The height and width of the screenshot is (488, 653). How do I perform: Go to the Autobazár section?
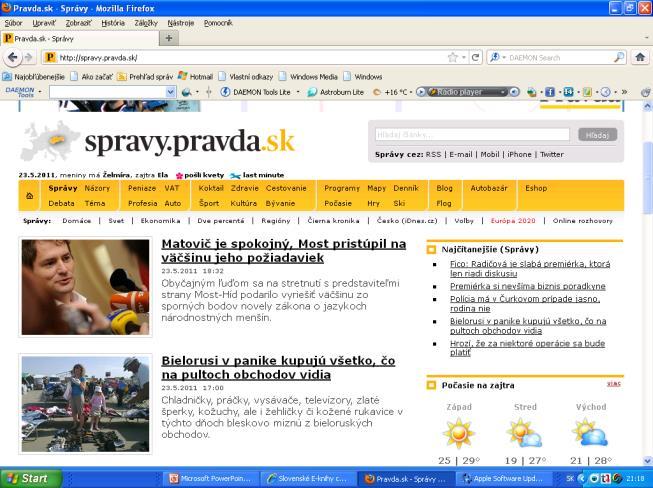tap(489, 188)
